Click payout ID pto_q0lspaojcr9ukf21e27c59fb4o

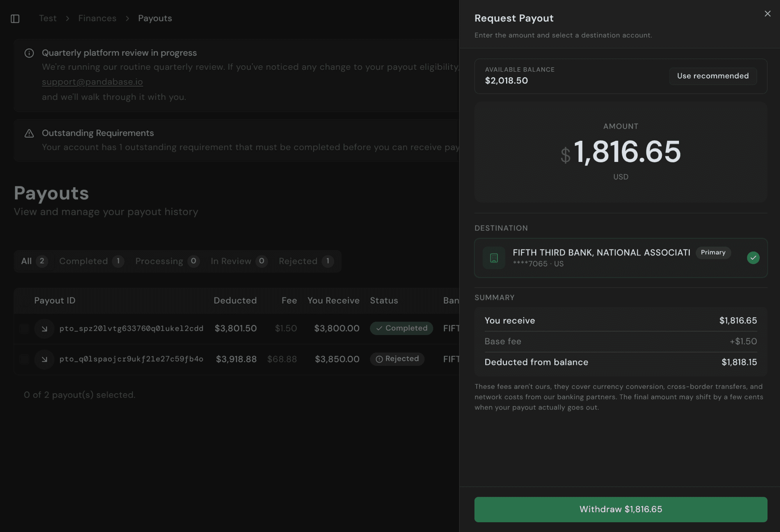[x=131, y=359]
